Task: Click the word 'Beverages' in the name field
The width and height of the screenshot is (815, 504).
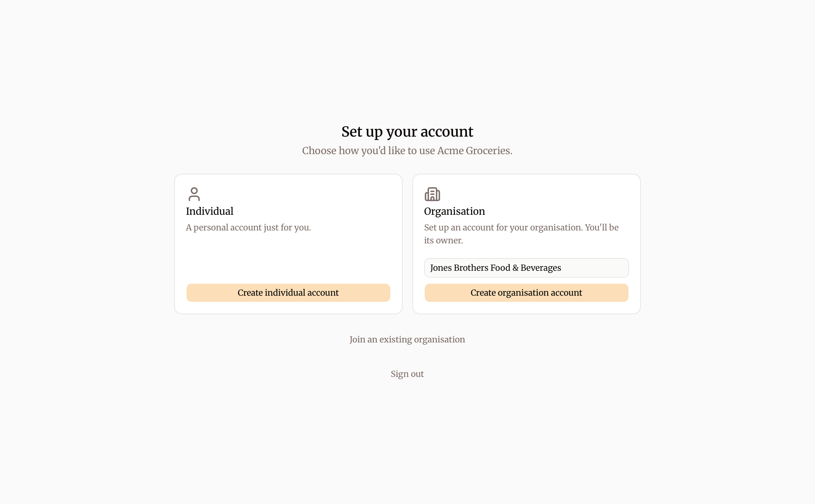Action: point(541,268)
